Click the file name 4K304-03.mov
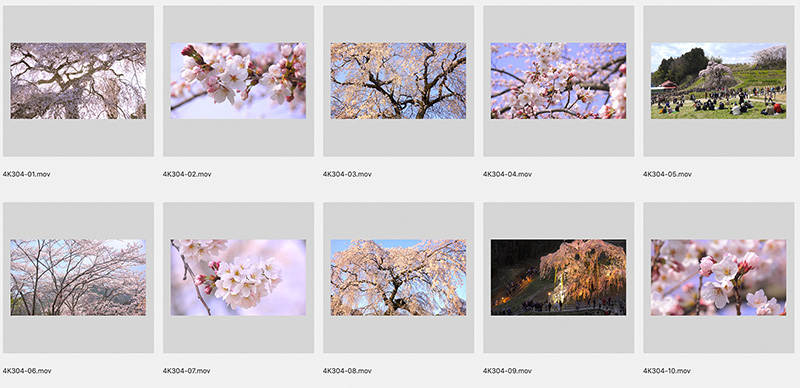Image resolution: width=800 pixels, height=388 pixels. click(347, 174)
